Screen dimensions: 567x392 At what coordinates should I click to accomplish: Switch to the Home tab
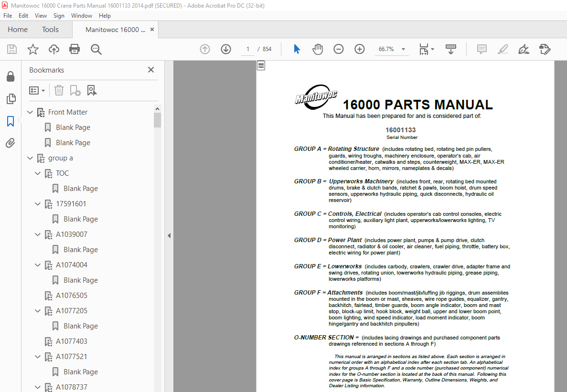click(18, 30)
